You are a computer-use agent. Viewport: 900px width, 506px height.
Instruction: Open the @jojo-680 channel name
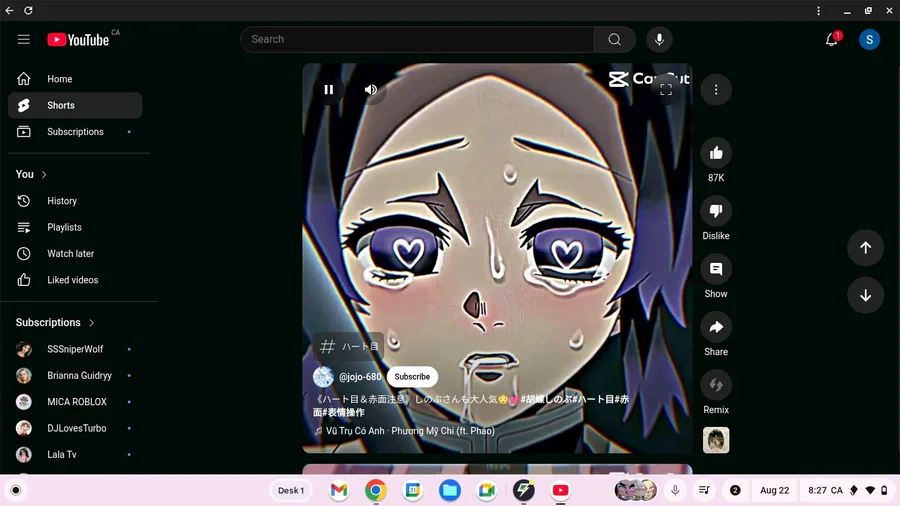click(x=360, y=377)
